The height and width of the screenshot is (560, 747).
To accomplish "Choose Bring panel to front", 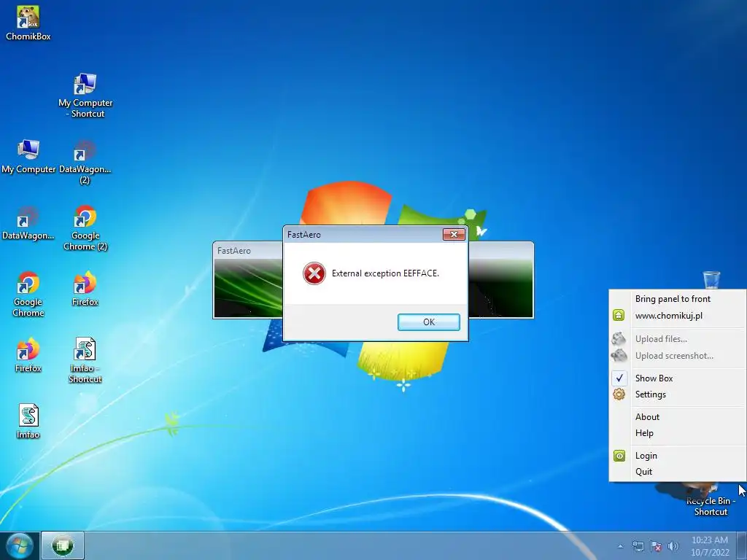I will (678, 298).
